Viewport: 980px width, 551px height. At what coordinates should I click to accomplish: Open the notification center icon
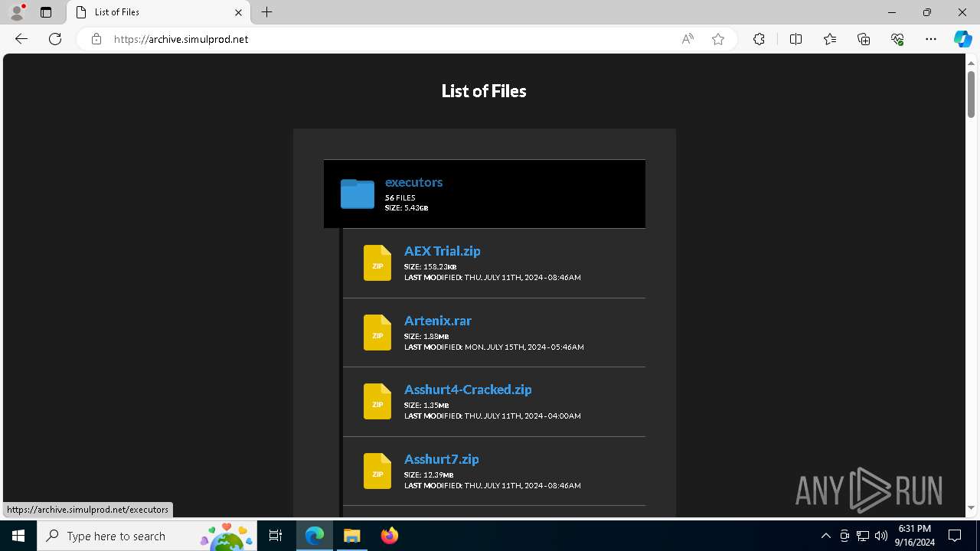click(x=955, y=536)
